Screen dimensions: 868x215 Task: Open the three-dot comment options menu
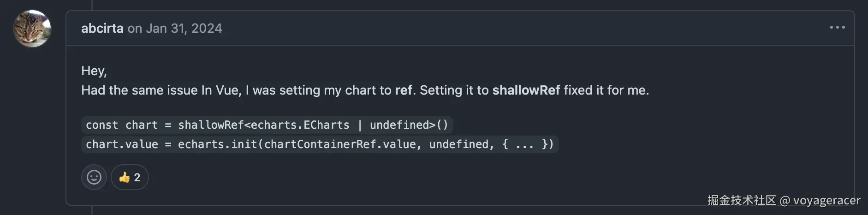[837, 28]
